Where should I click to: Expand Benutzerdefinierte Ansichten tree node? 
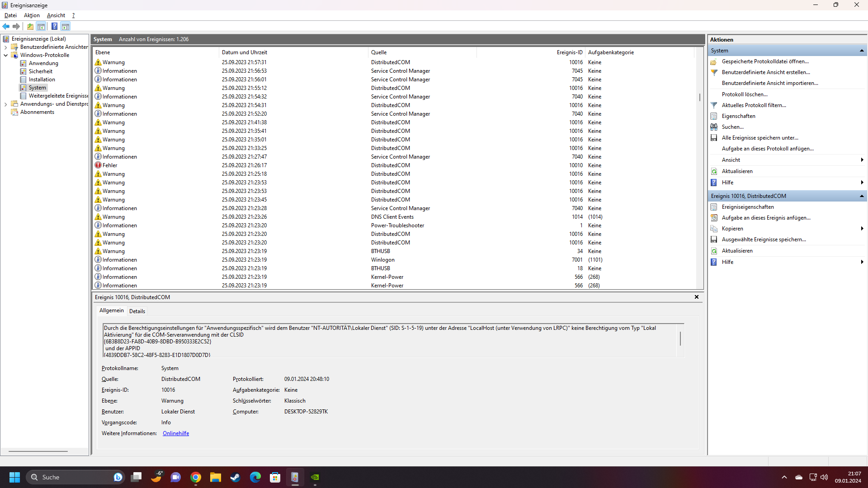pyautogui.click(x=5, y=47)
